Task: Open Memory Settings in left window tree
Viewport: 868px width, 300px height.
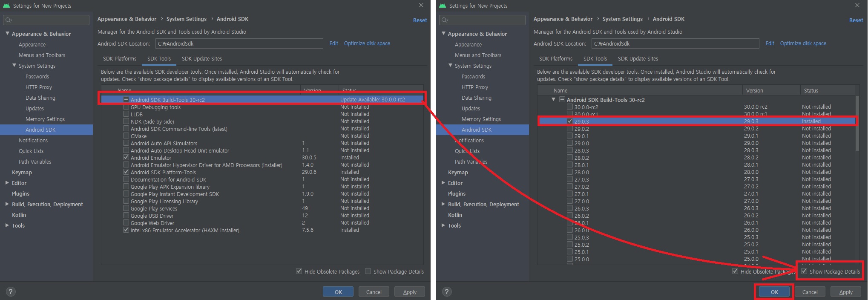Action: [x=45, y=119]
